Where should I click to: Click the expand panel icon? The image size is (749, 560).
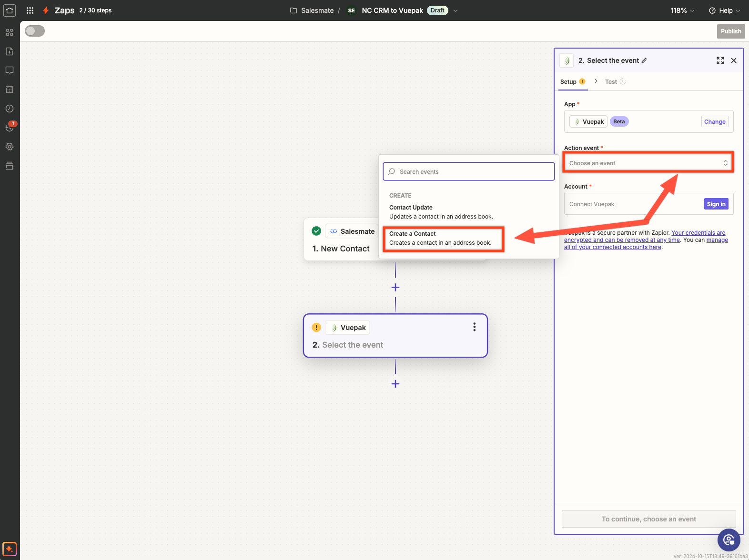pos(720,60)
